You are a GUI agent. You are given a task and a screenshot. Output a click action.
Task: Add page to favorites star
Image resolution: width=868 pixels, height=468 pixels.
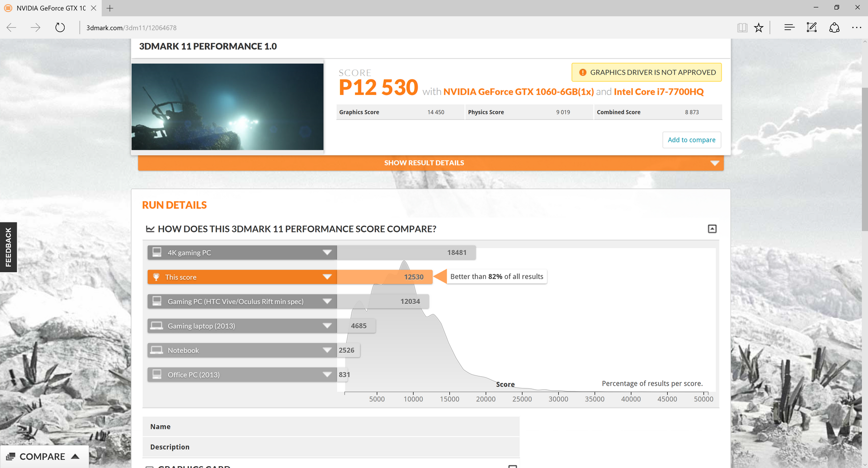pyautogui.click(x=759, y=28)
